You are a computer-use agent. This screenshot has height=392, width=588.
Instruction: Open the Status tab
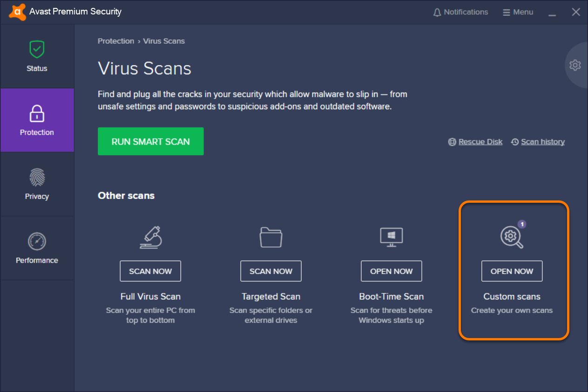click(37, 56)
